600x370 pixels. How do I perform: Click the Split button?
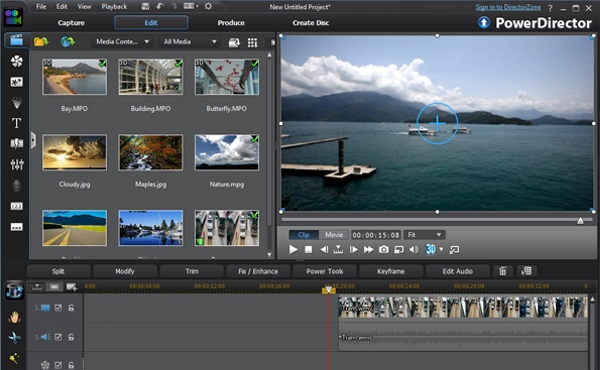[59, 271]
